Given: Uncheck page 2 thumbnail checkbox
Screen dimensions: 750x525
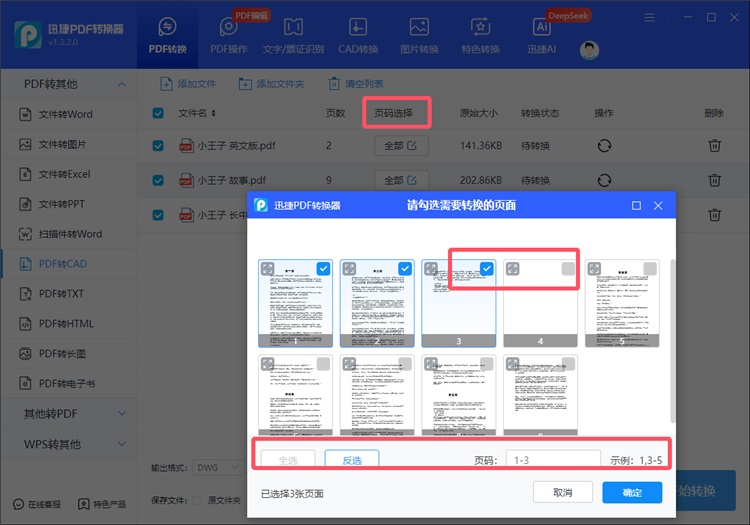Looking at the screenshot, I should (405, 269).
